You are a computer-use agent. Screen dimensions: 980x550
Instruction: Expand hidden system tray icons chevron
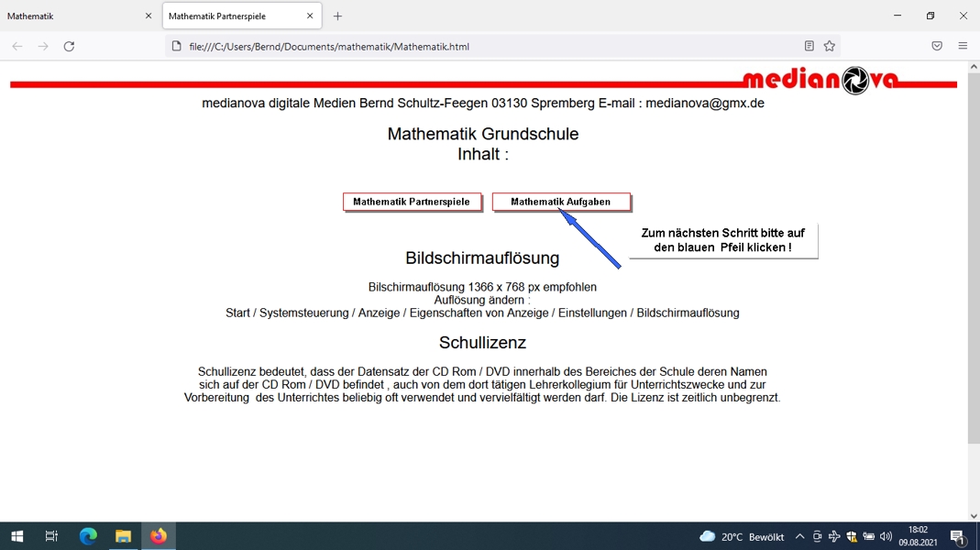(799, 536)
